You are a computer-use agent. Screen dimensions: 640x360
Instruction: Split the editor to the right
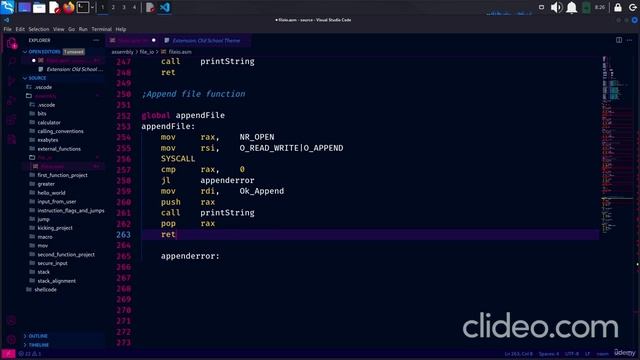619,40
